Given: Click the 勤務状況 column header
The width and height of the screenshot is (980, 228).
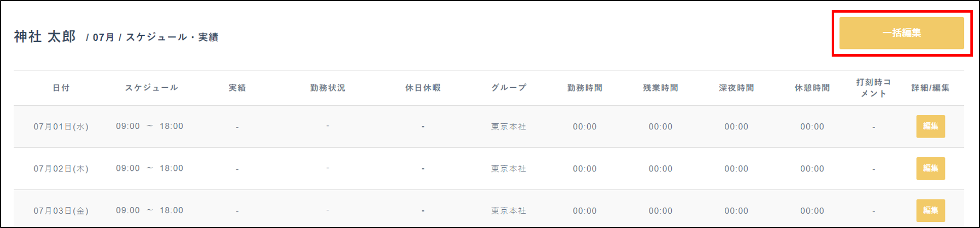Looking at the screenshot, I should tap(328, 88).
